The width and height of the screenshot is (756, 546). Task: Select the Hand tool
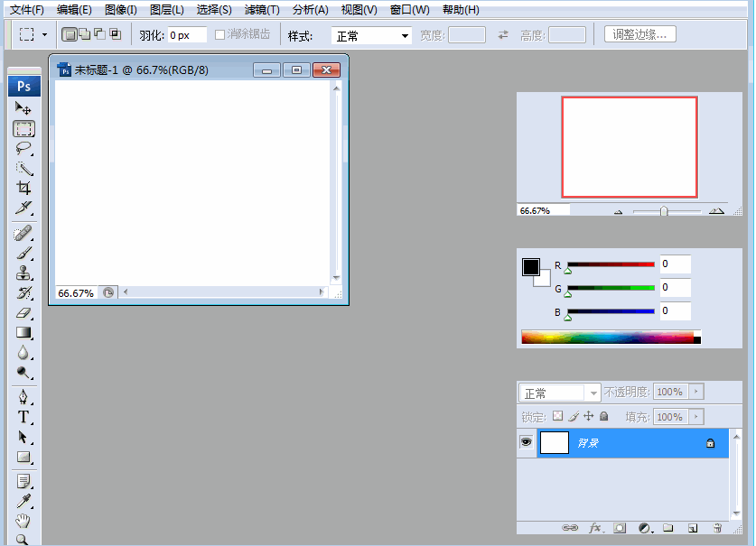23,521
